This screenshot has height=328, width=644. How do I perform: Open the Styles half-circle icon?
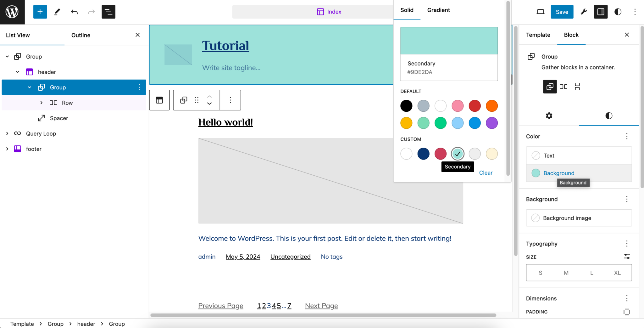pos(617,12)
